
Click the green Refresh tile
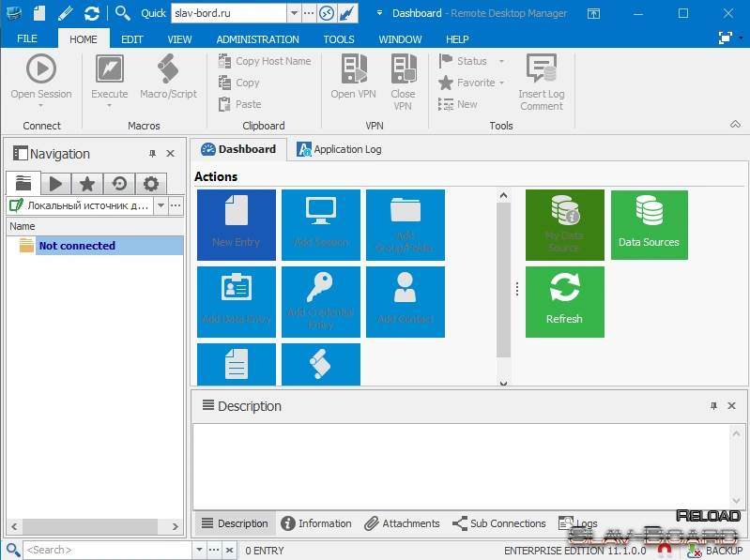pyautogui.click(x=565, y=302)
